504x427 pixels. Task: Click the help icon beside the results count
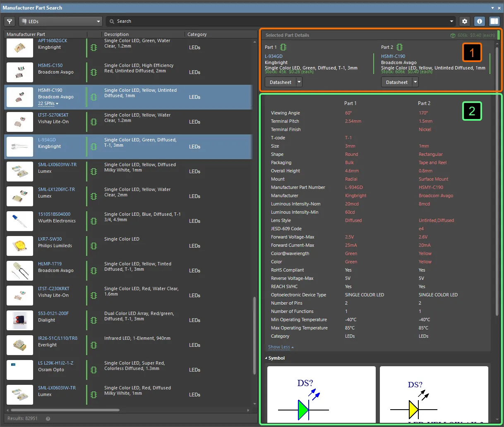point(48,419)
